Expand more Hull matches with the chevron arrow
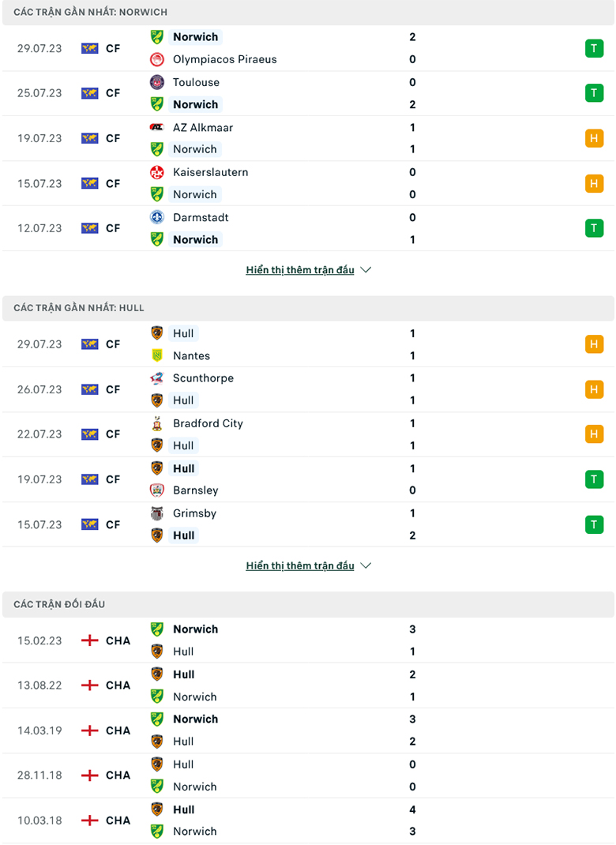The height and width of the screenshot is (845, 616). (366, 566)
